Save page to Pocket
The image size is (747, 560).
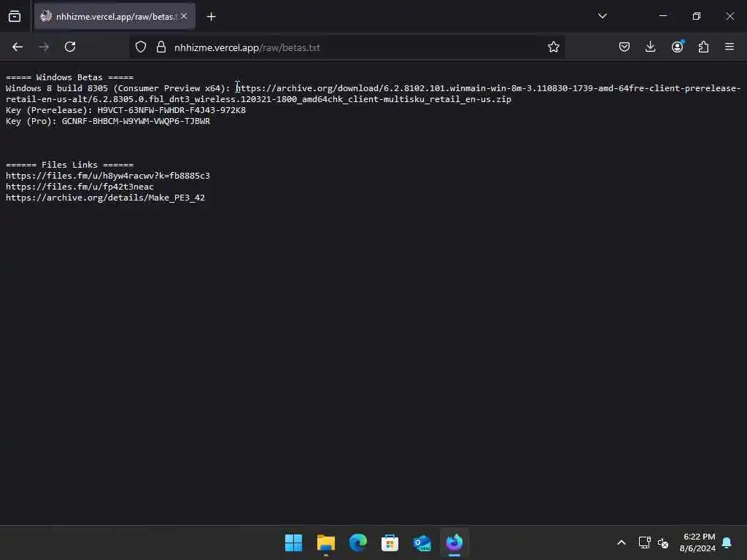(x=624, y=47)
